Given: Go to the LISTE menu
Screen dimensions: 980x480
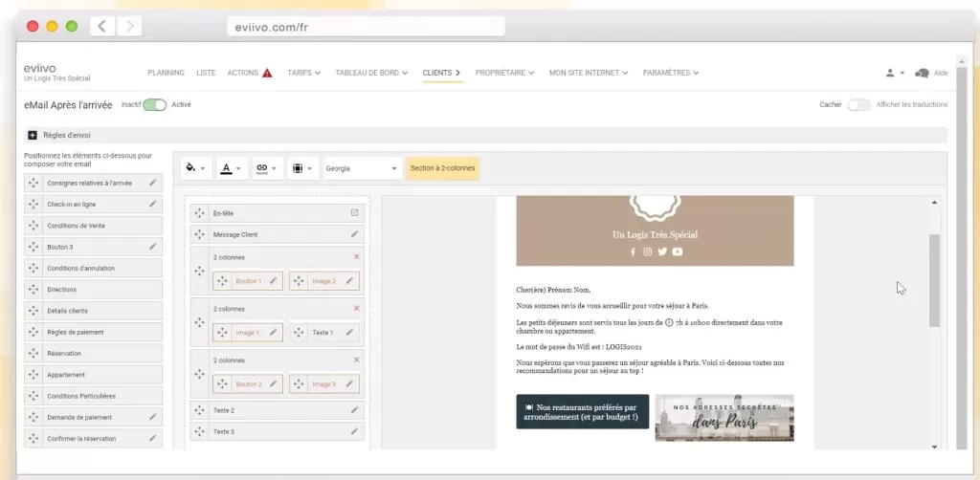Looking at the screenshot, I should (206, 73).
